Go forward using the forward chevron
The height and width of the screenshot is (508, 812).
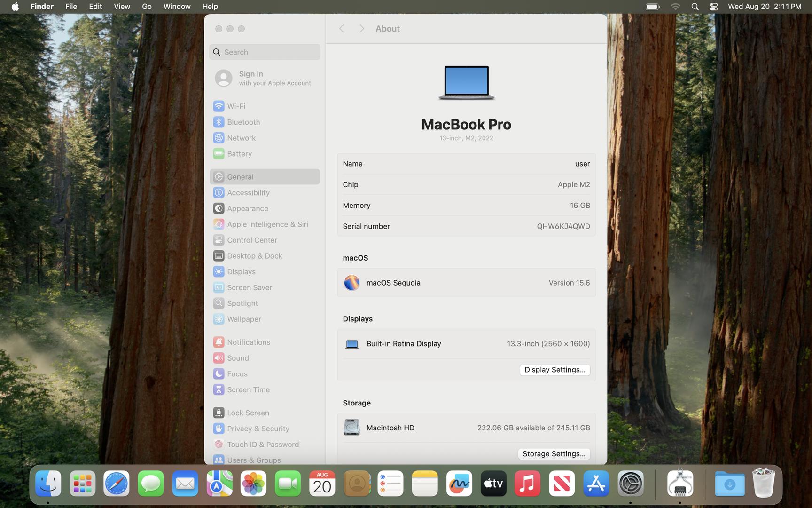click(361, 29)
